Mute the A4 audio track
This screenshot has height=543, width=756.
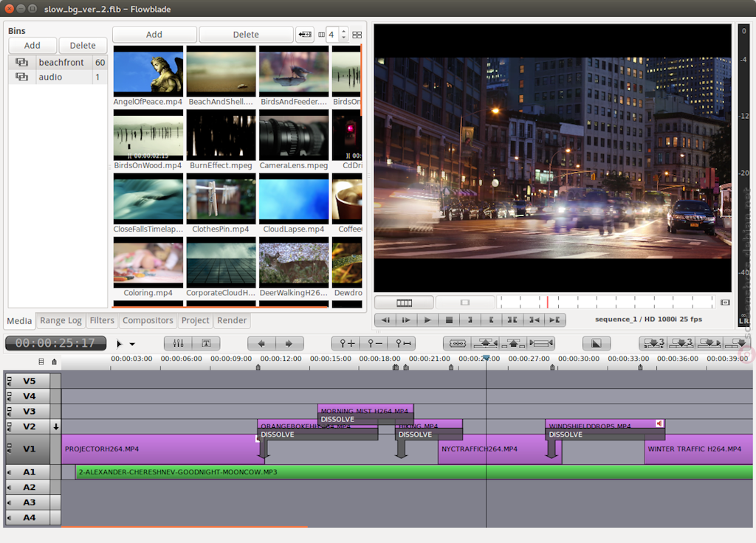point(10,518)
